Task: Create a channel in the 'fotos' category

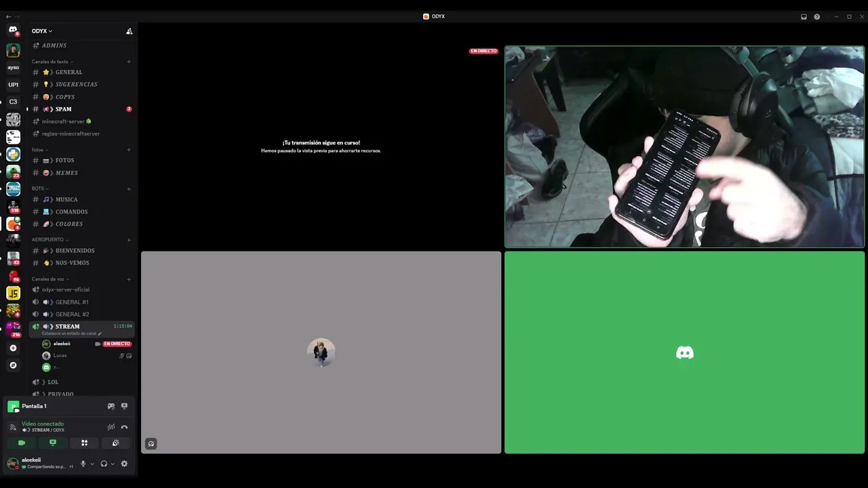Action: tap(129, 150)
